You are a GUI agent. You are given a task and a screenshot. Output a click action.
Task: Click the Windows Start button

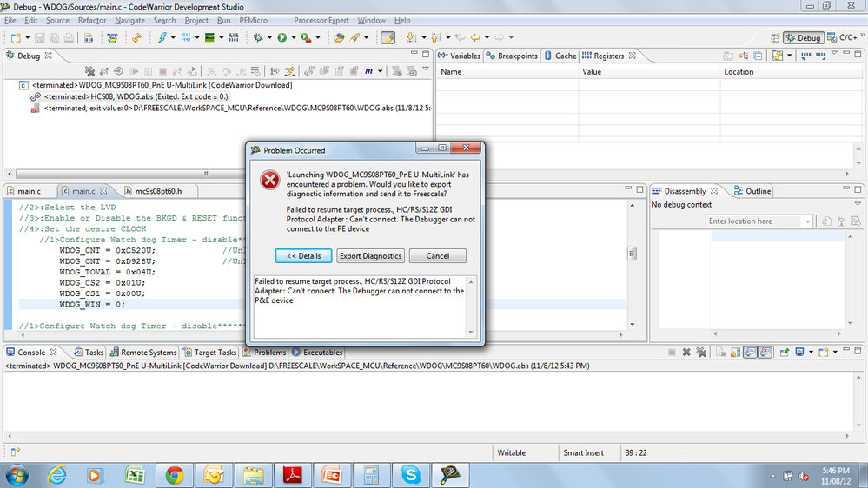tap(17, 475)
